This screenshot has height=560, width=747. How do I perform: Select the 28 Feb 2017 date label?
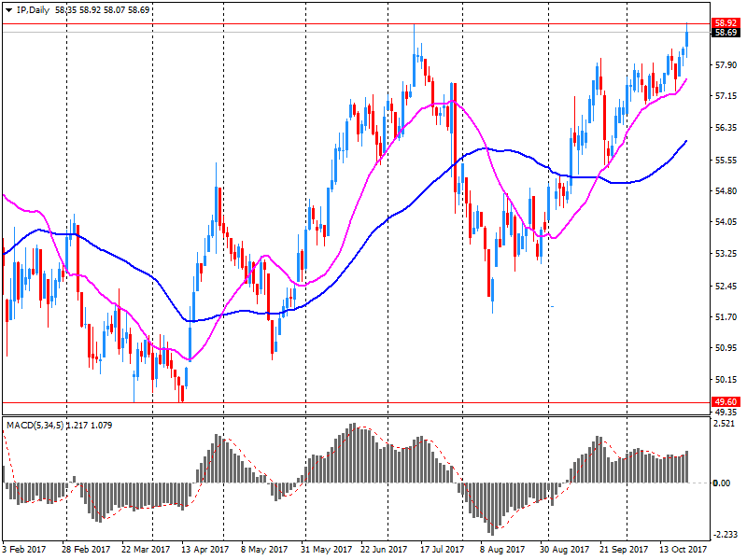[x=86, y=550]
